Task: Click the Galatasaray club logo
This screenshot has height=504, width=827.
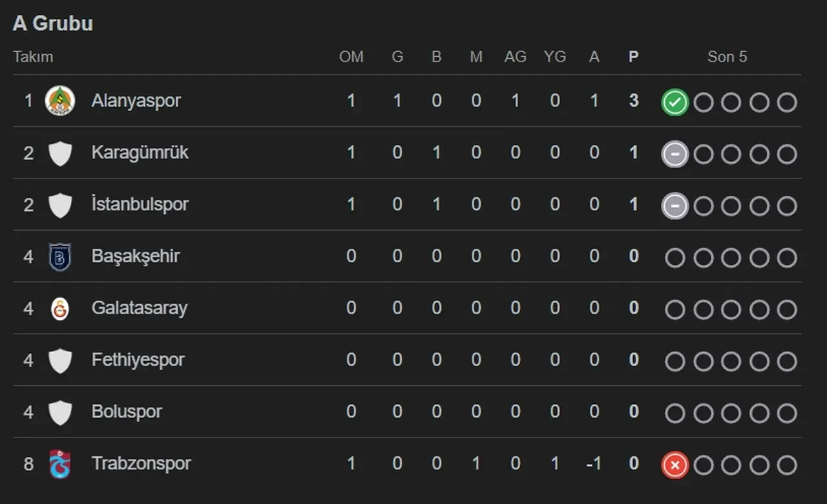Action: tap(60, 308)
